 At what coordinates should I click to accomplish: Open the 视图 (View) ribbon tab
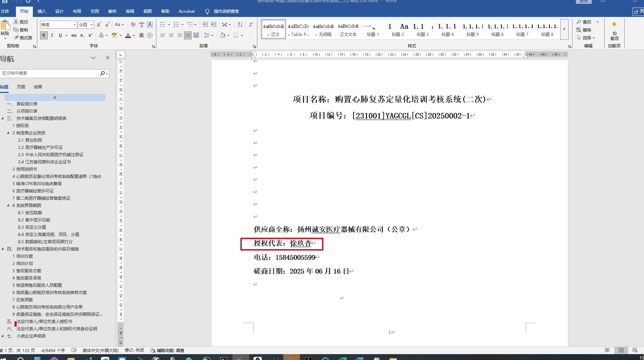click(x=148, y=11)
